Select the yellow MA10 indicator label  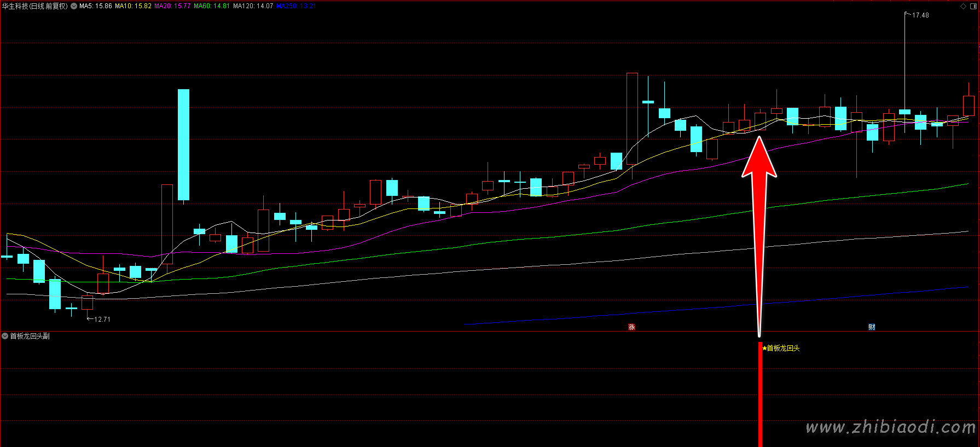(133, 6)
